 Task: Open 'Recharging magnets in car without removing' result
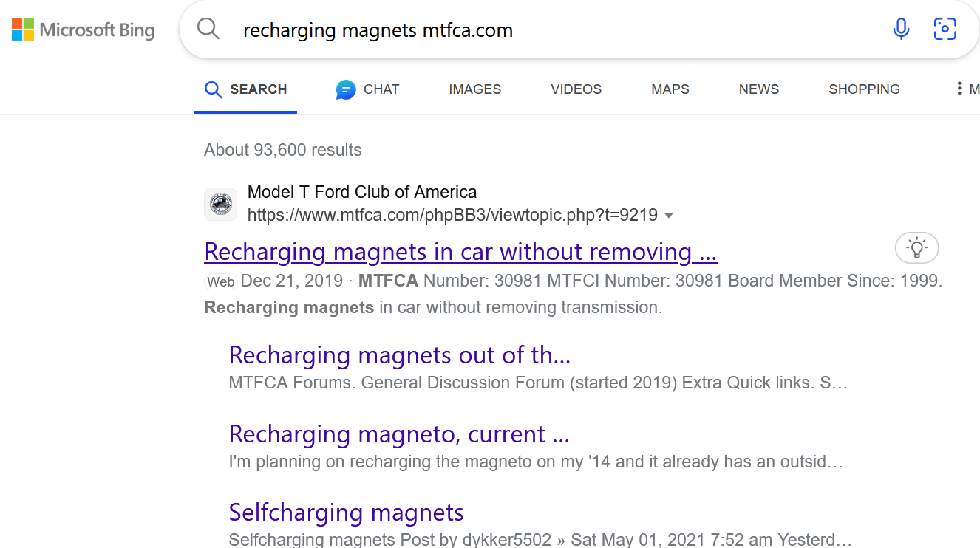coord(460,252)
